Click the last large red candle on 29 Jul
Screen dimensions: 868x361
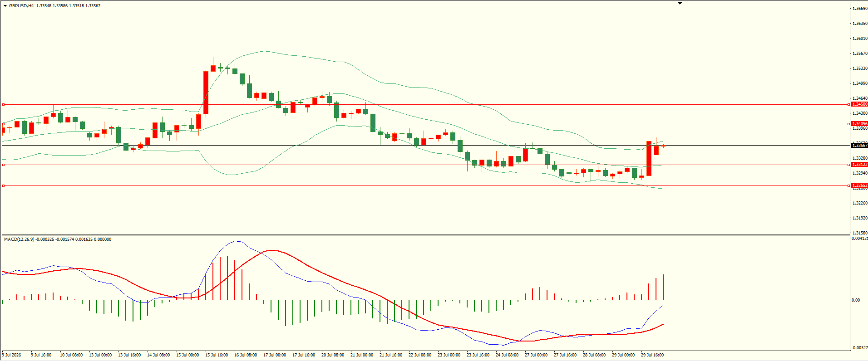[649, 159]
